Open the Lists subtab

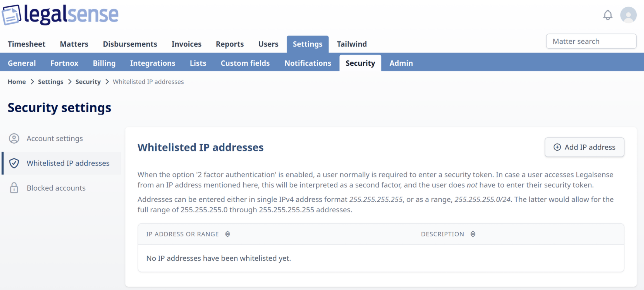(198, 63)
